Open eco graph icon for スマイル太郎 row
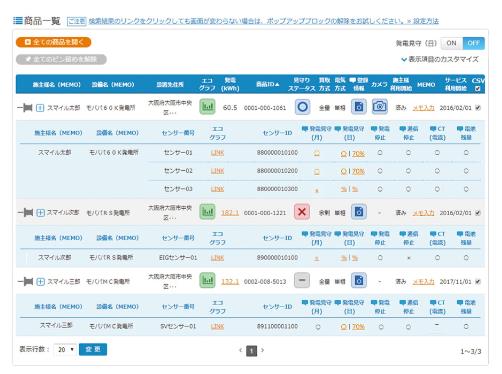Viewport: 502px width, 374px height. coord(207,107)
